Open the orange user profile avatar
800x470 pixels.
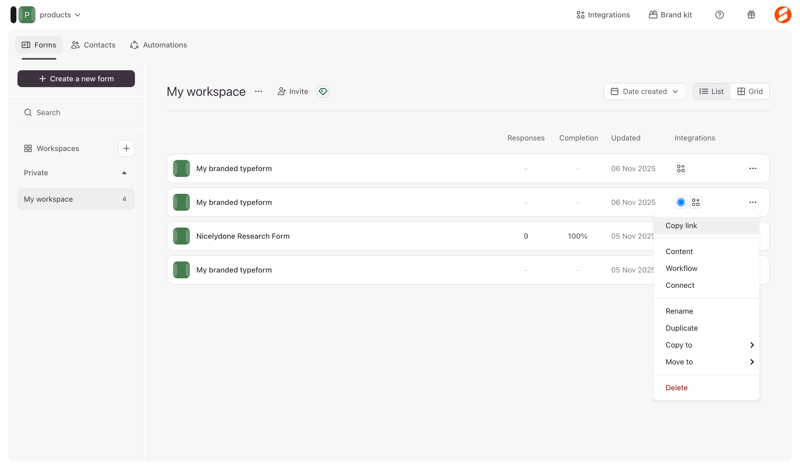point(783,14)
